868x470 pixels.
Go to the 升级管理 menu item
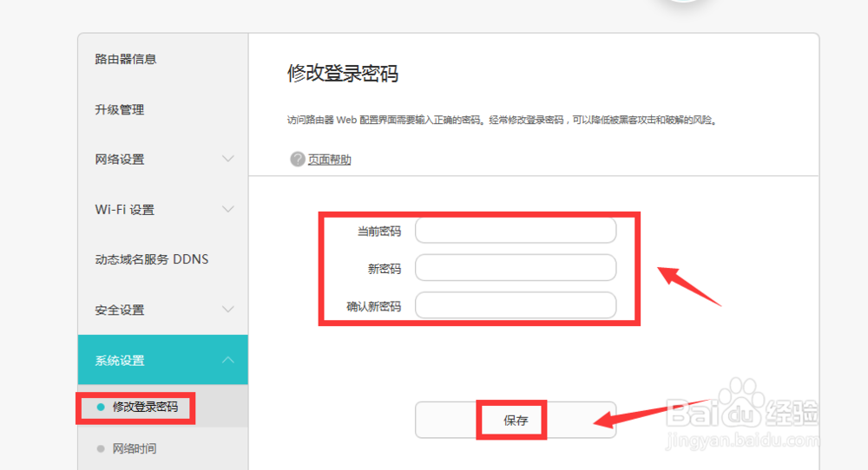(x=120, y=109)
